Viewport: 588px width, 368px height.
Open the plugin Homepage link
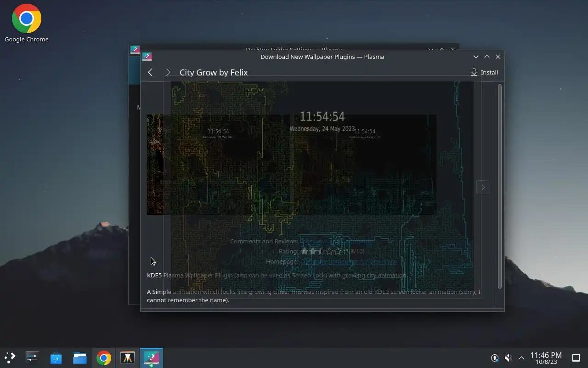click(x=348, y=261)
